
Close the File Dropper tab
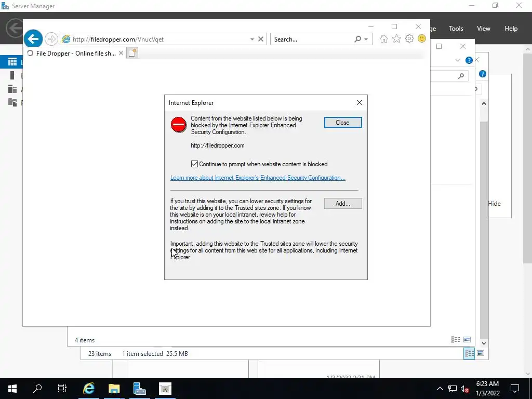[121, 54]
